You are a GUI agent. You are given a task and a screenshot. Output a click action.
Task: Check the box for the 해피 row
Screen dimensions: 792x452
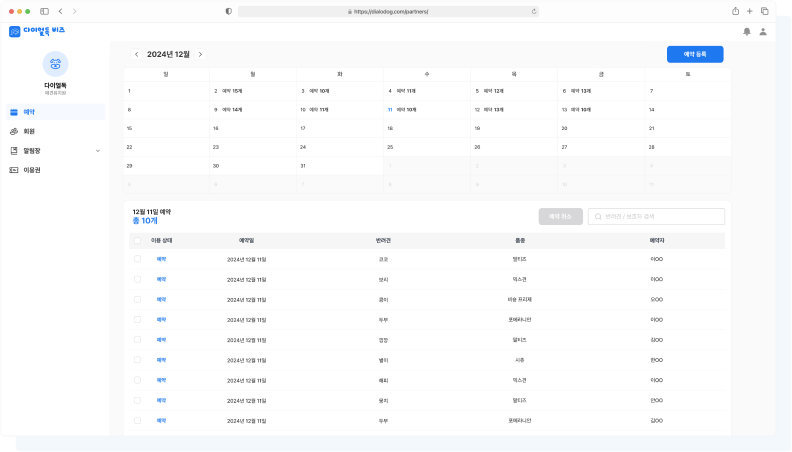pyautogui.click(x=137, y=380)
